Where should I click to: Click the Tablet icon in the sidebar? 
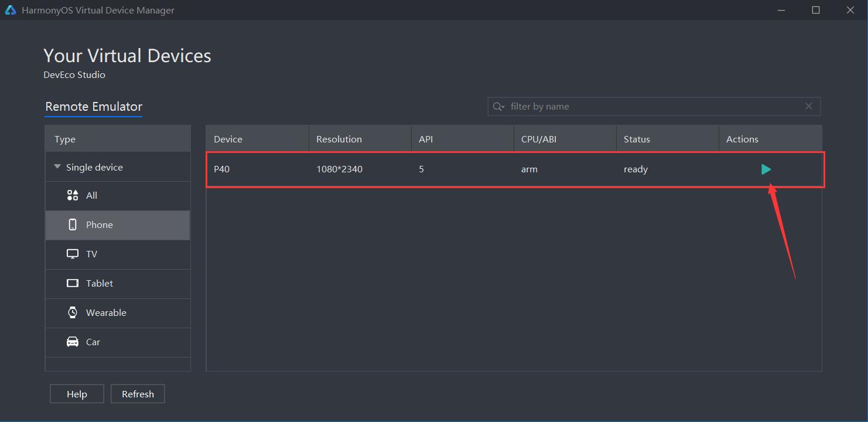[x=73, y=283]
